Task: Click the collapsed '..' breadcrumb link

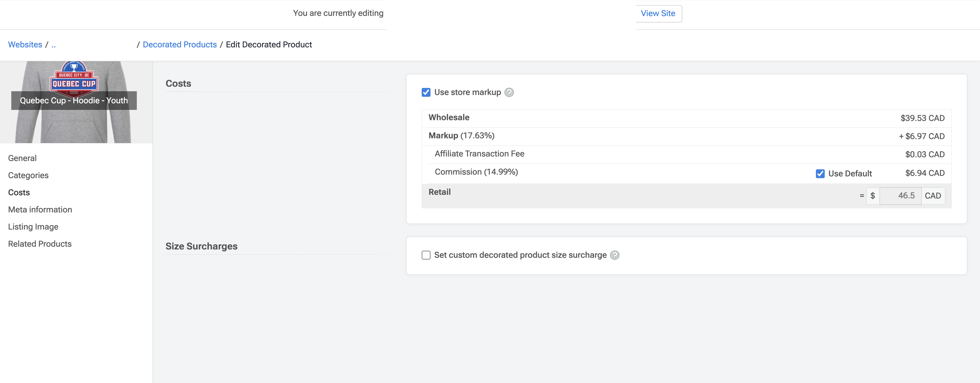Action: (53, 45)
